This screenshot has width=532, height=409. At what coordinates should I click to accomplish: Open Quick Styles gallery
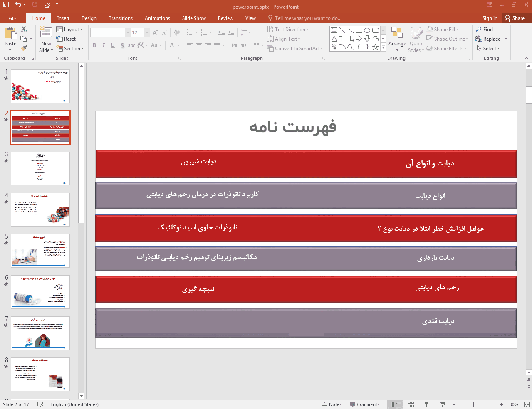pyautogui.click(x=416, y=39)
